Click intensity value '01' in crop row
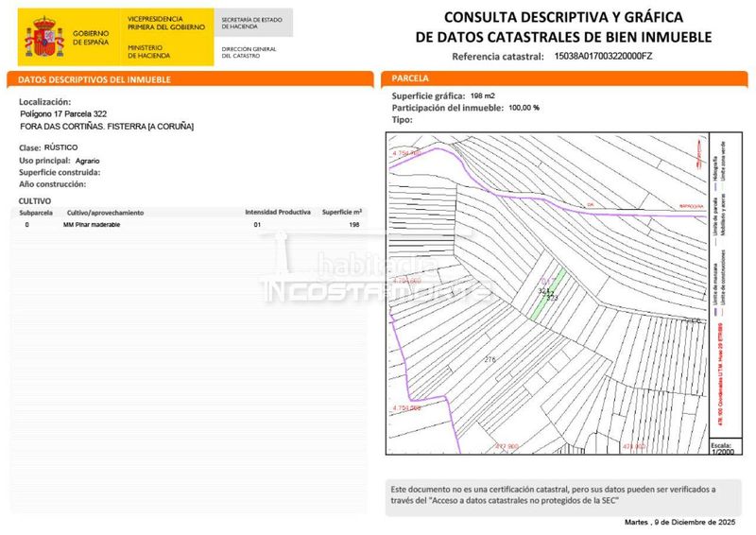The height and width of the screenshot is (535, 756). [257, 225]
